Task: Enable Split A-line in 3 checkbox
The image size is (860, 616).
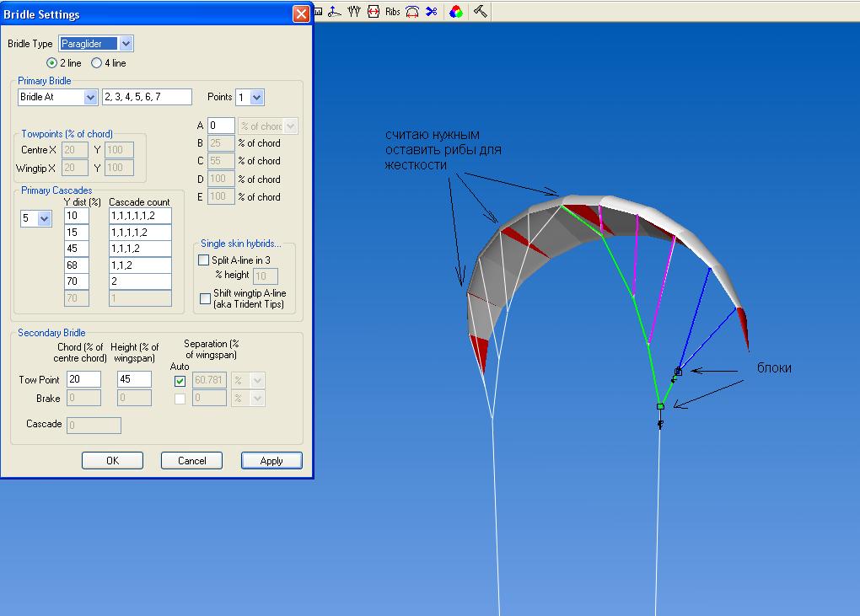Action: pyautogui.click(x=203, y=260)
